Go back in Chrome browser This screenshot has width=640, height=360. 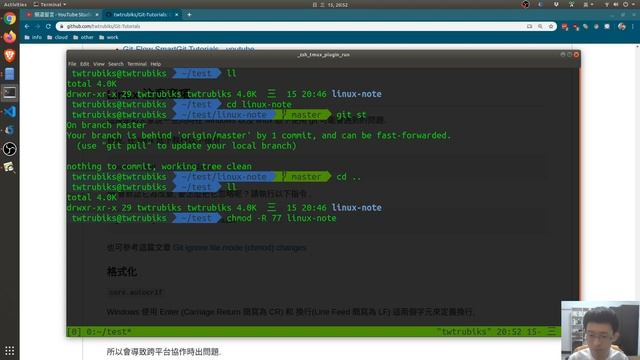click(27, 26)
